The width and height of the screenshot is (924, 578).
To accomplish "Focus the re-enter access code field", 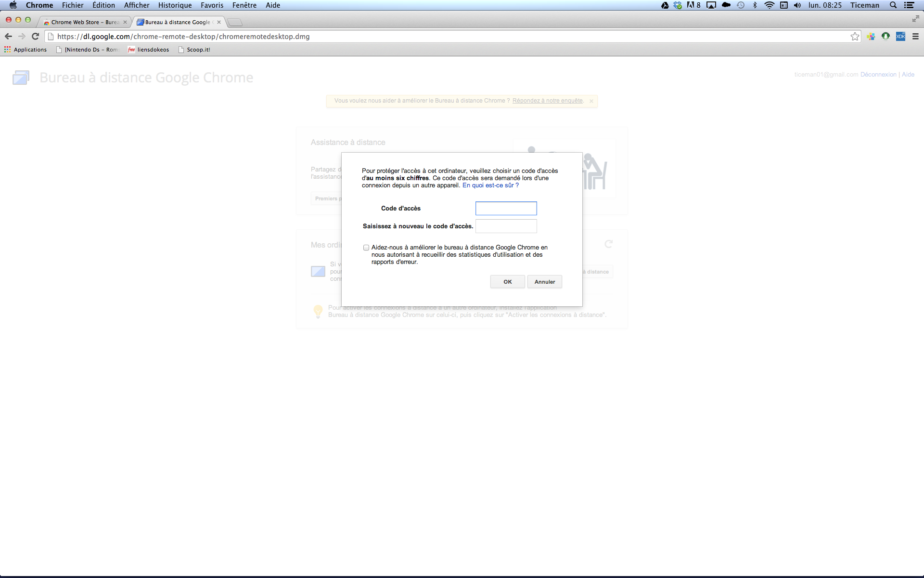I will pos(506,226).
